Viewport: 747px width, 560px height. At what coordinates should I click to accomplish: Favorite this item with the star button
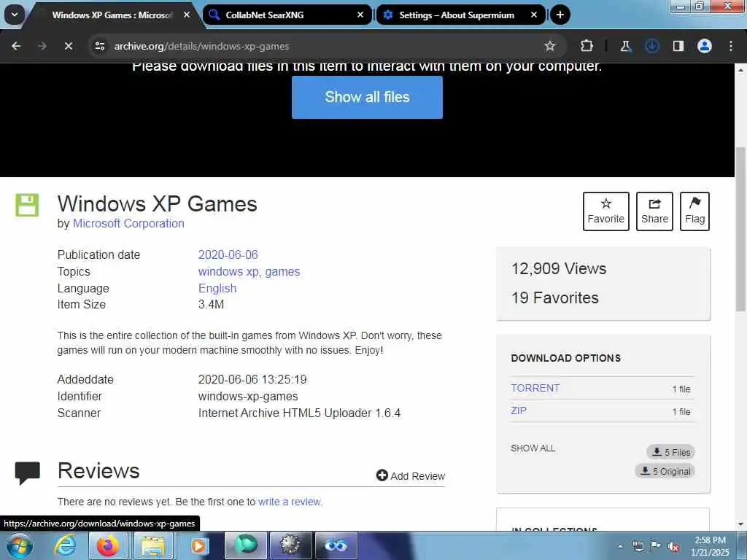coord(606,211)
